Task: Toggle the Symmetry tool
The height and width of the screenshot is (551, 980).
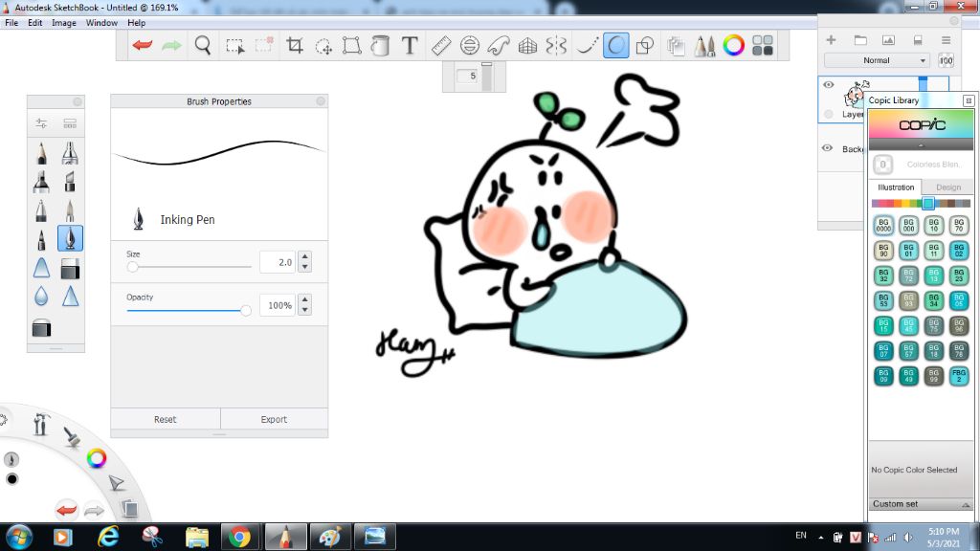Action: click(556, 45)
